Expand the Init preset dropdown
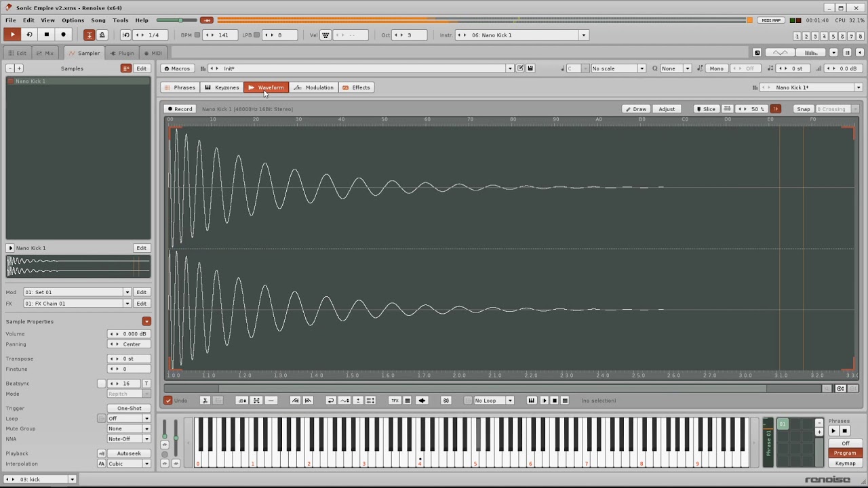This screenshot has width=868, height=488. [510, 68]
